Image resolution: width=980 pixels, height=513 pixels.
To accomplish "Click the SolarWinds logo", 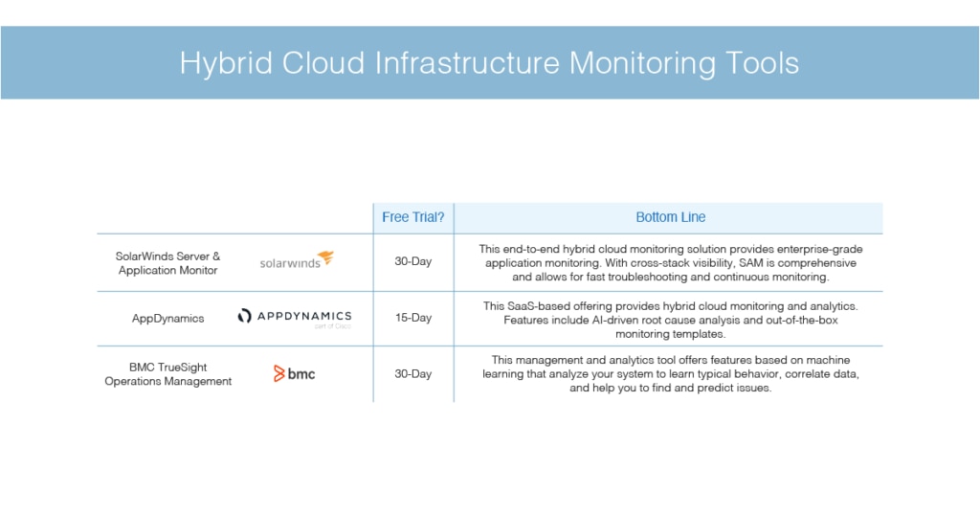I will [297, 260].
